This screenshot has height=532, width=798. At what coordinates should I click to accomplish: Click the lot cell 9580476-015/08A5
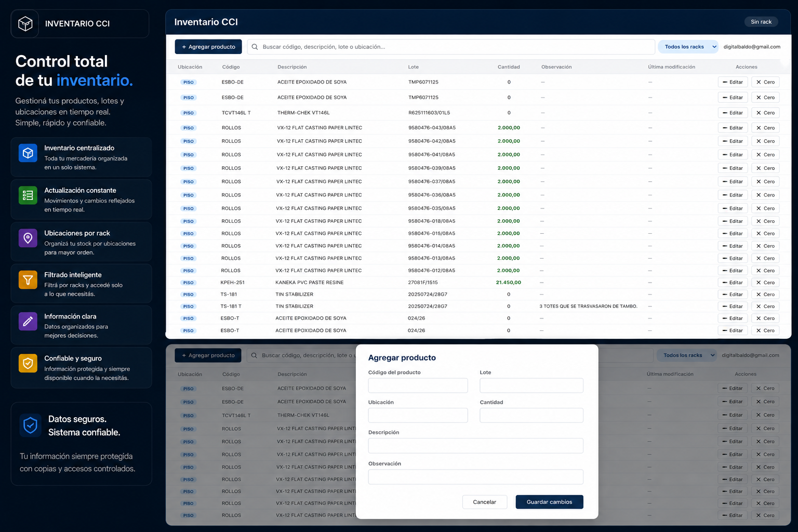[x=432, y=234]
